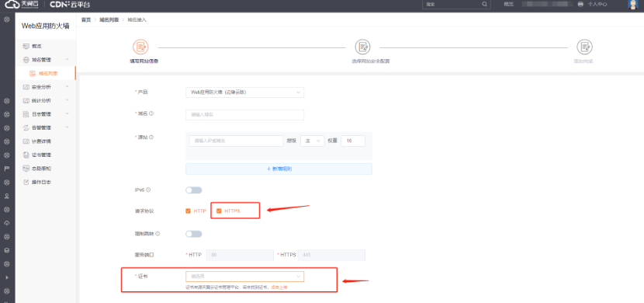The width and height of the screenshot is (644, 303).
Task: Click the HTTP port field showing 80
Action: 240,255
